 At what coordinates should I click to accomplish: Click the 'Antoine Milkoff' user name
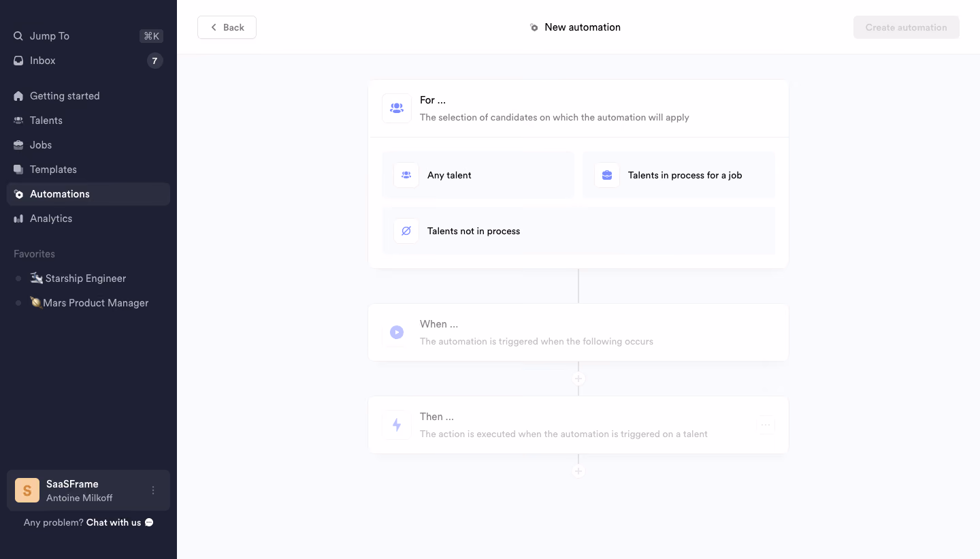coord(80,498)
